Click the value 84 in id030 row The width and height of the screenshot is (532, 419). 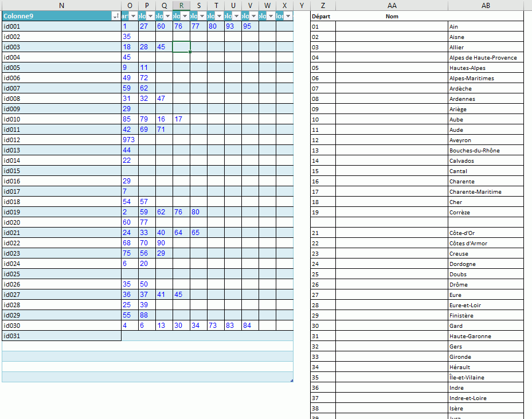tap(251, 326)
